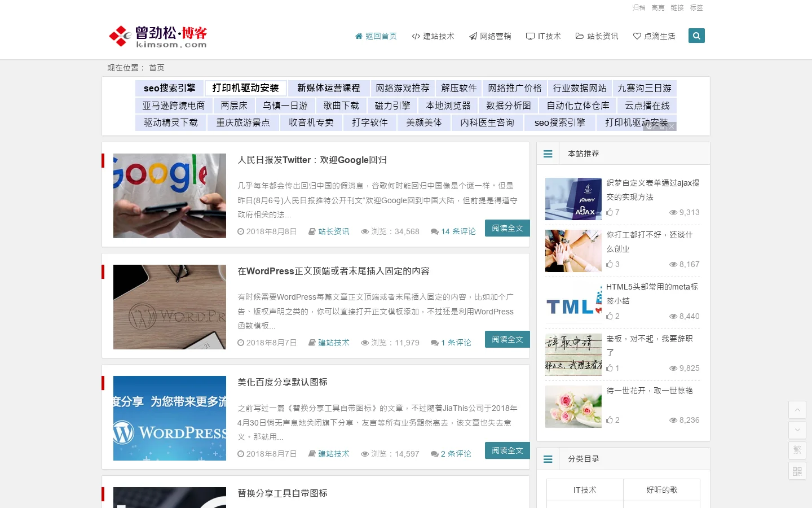Click ad link 九寨沟三日游
The height and width of the screenshot is (508, 812).
click(645, 88)
